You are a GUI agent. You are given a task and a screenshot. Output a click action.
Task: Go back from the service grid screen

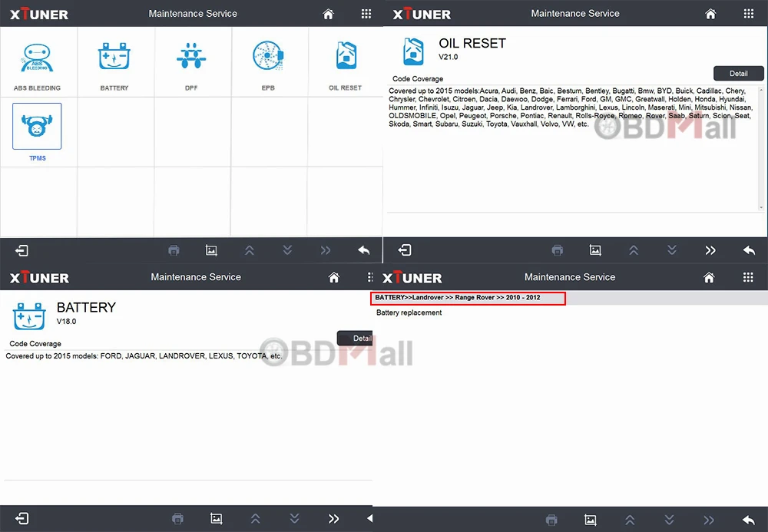[x=363, y=250]
